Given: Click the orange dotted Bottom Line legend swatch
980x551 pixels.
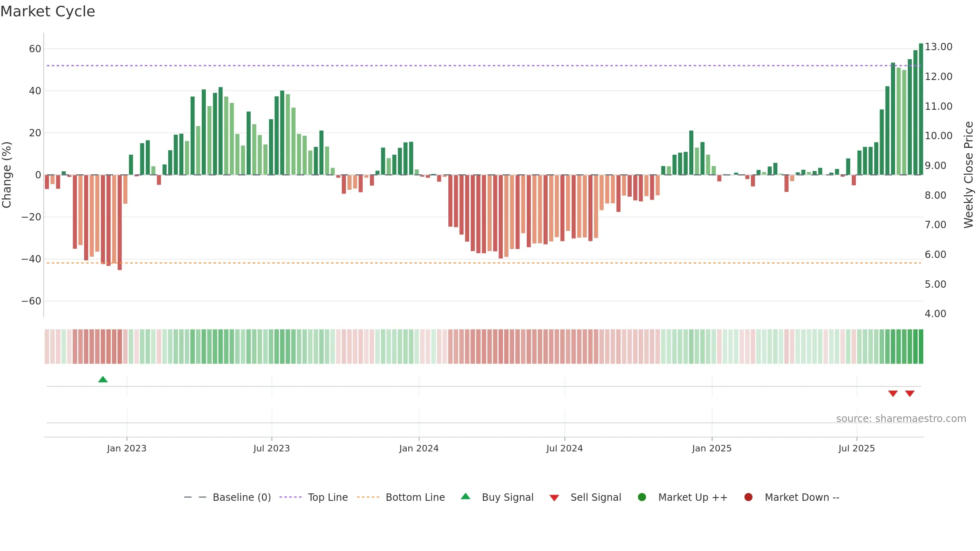Looking at the screenshot, I should click(x=368, y=497).
